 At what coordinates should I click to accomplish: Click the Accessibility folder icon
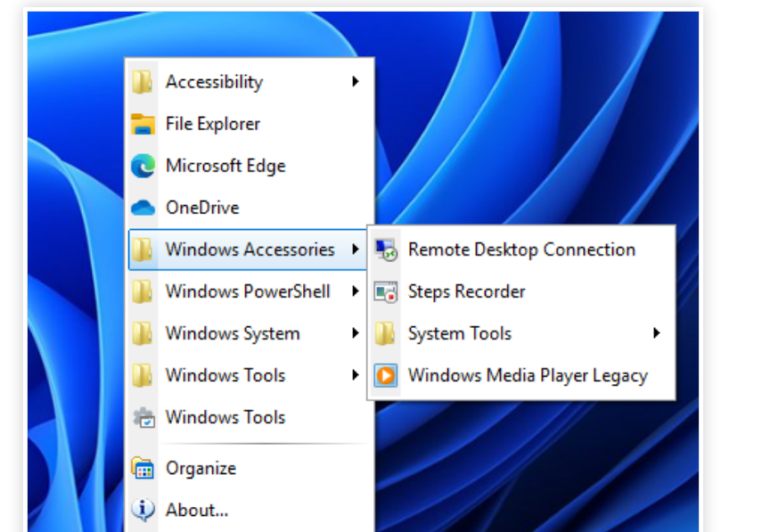pos(143,82)
